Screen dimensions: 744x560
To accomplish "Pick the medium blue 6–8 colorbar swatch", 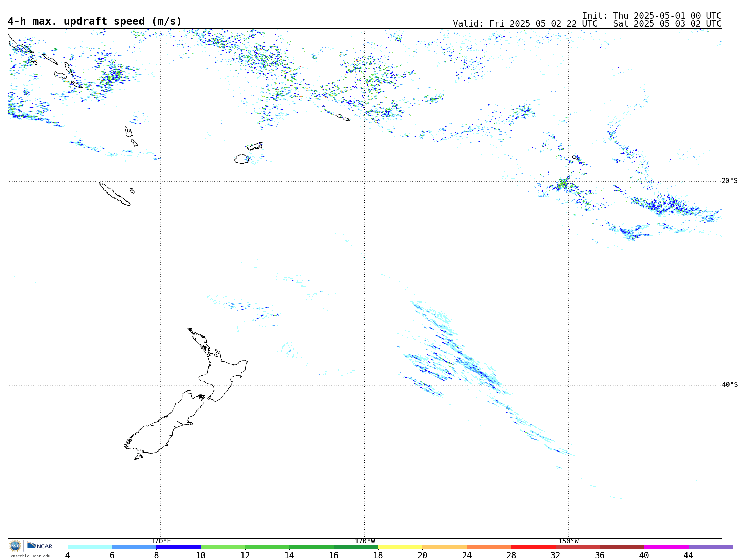I will 134,547.
